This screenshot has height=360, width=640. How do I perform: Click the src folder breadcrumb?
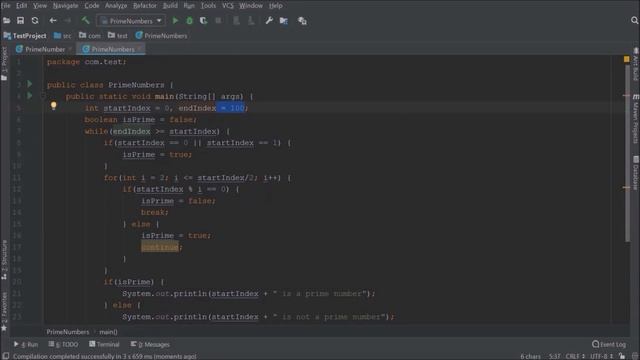(x=62, y=36)
